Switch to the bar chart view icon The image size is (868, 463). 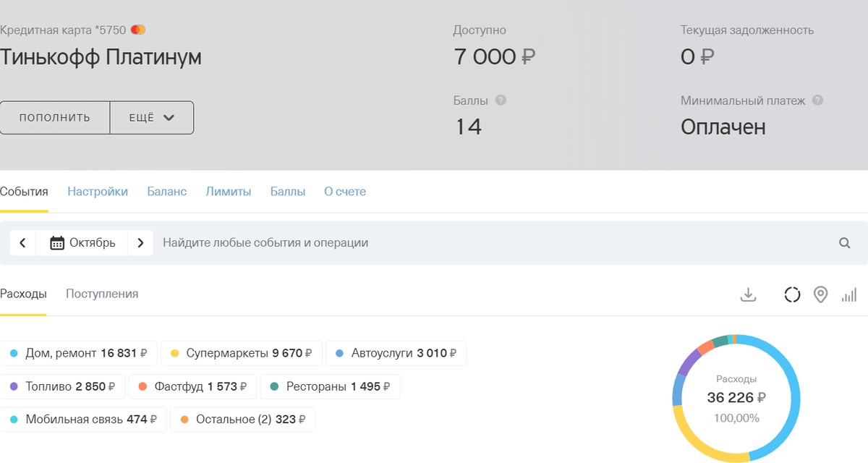(x=849, y=294)
